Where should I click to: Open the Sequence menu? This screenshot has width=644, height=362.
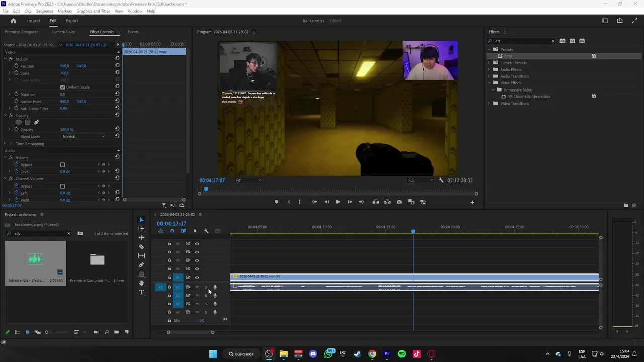click(x=45, y=11)
